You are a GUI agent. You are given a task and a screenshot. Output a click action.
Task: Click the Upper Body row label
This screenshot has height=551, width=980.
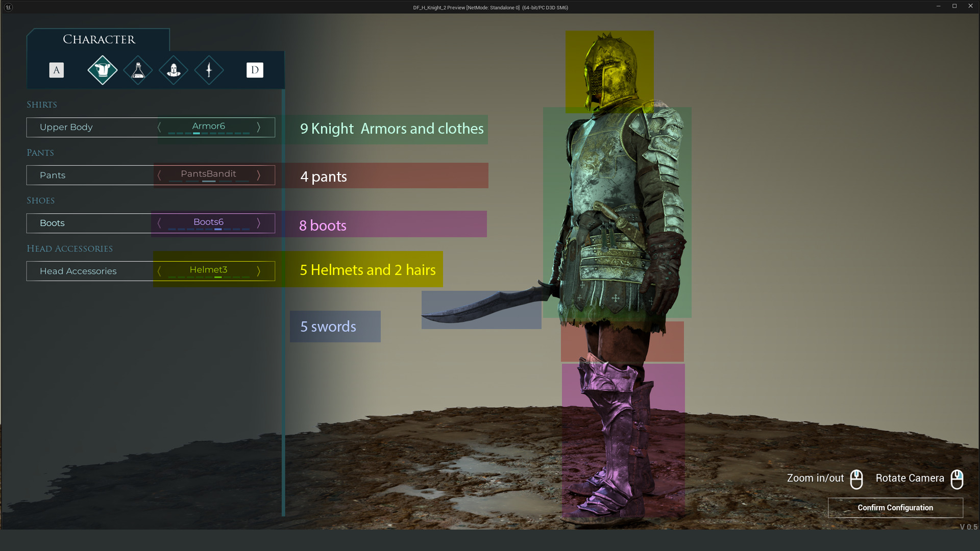coord(66,127)
